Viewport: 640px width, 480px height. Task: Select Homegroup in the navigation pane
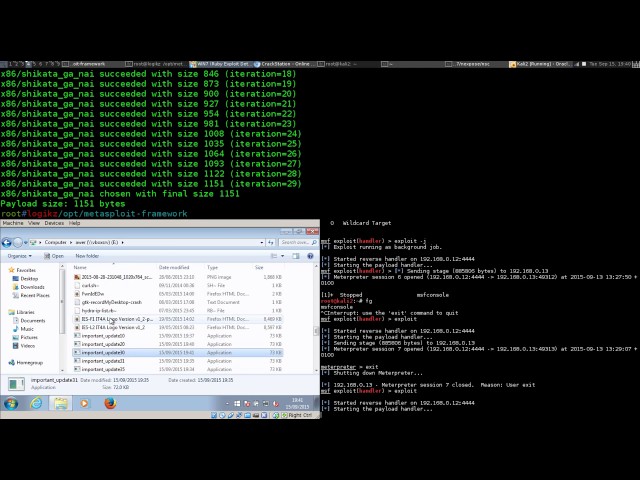pyautogui.click(x=26, y=362)
